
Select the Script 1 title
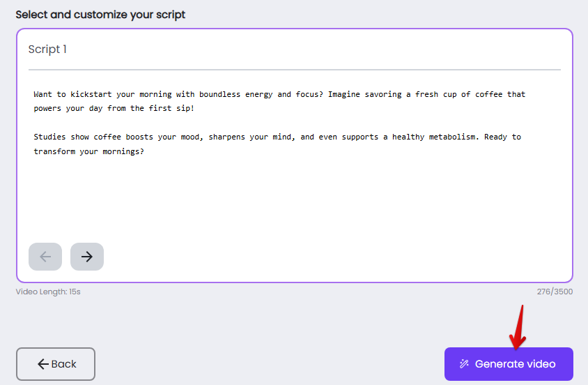click(47, 49)
